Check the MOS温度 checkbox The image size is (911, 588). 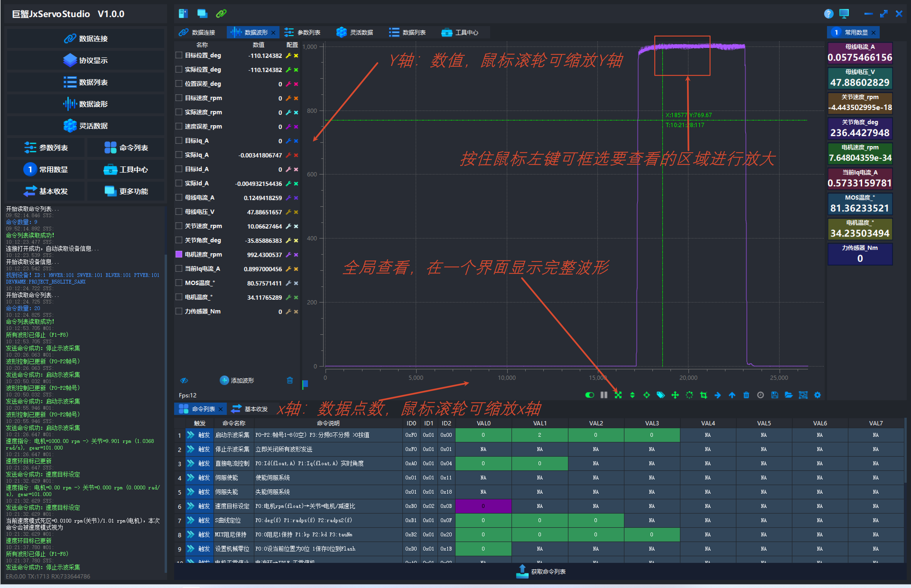(x=178, y=283)
